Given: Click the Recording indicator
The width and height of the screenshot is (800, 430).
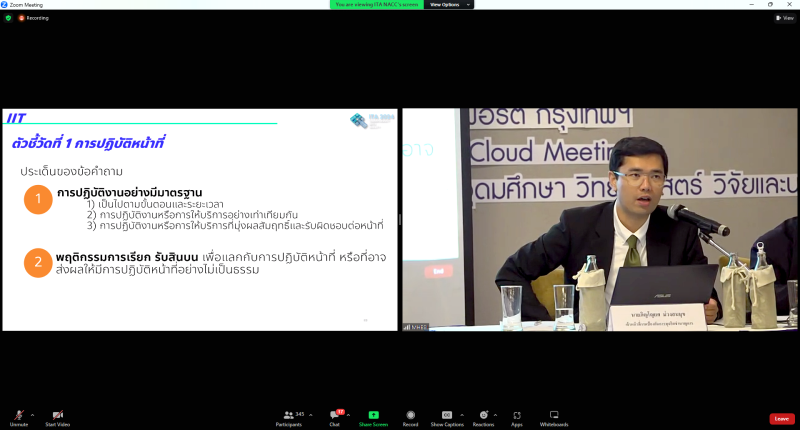Looking at the screenshot, I should [x=34, y=18].
